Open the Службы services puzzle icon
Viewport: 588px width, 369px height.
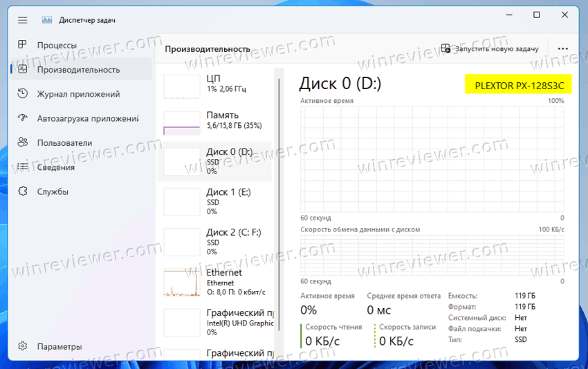pyautogui.click(x=23, y=191)
